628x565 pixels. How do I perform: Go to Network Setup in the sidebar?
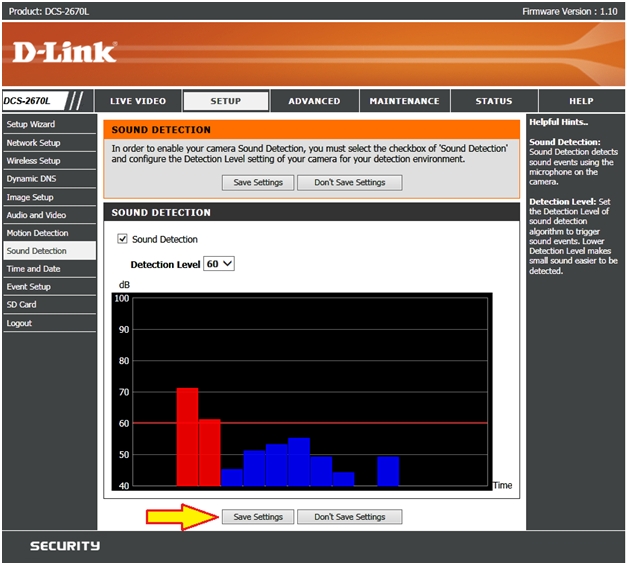point(33,143)
